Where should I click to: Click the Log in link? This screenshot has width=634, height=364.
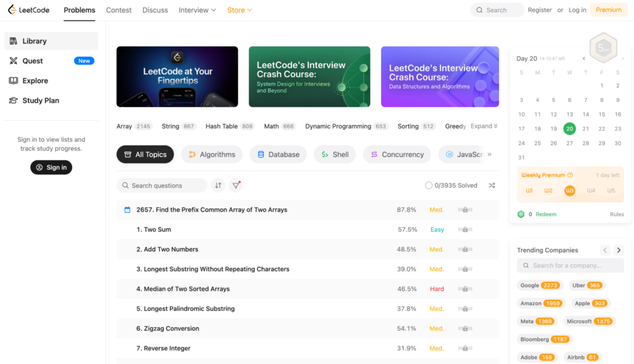[x=577, y=10]
